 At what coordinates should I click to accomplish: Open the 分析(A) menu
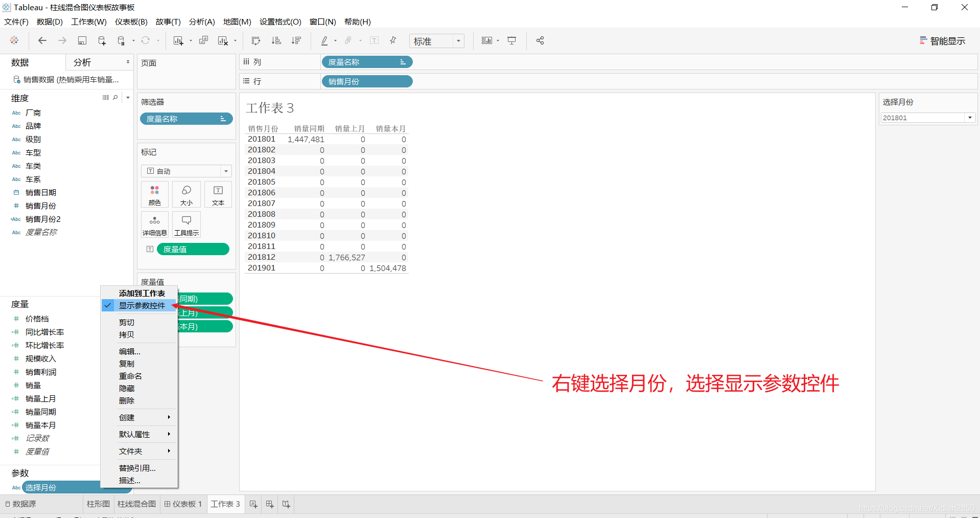[x=202, y=21]
